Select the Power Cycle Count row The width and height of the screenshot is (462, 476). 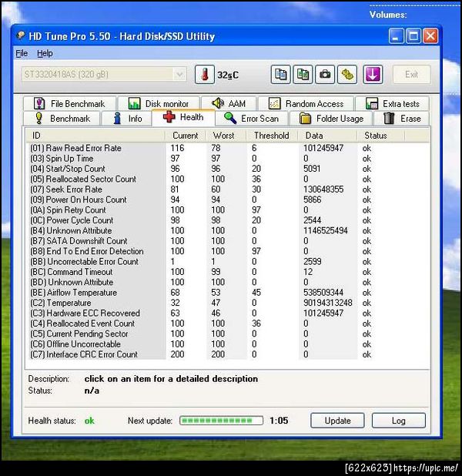(228, 220)
